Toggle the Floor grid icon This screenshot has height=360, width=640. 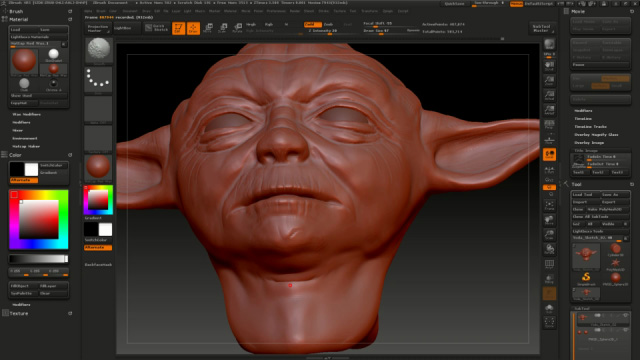[549, 140]
